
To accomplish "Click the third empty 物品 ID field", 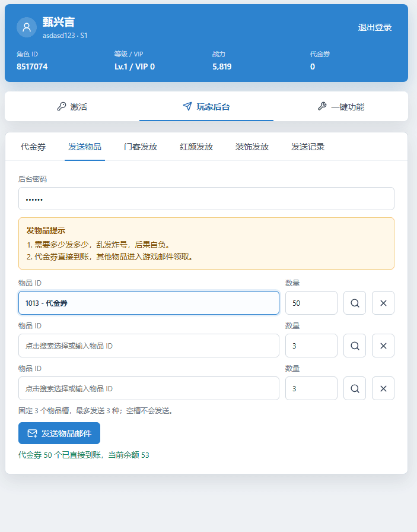I will 149,388.
